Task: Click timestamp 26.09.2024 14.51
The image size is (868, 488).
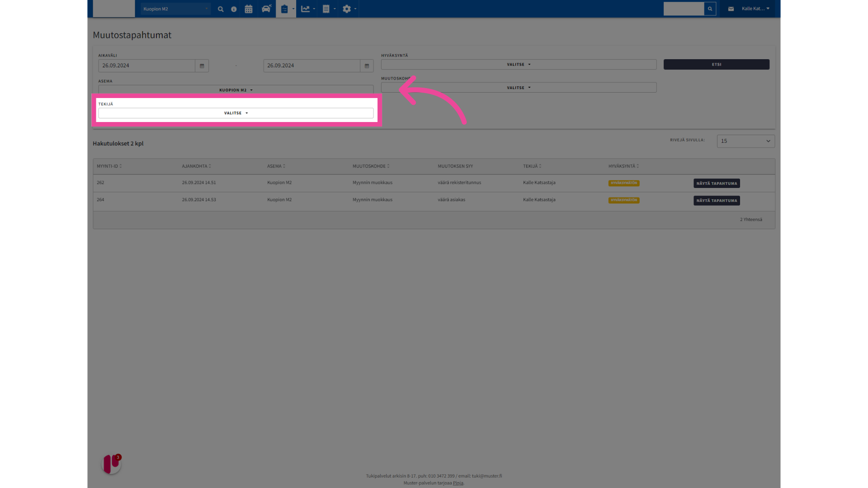Action: pos(199,183)
